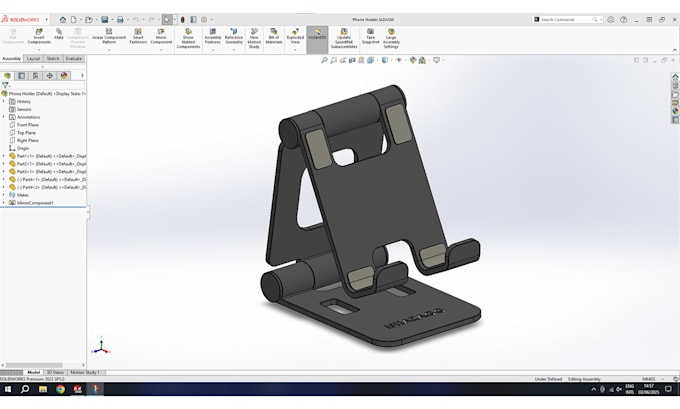Open dropdown under Linear Component Pattern
Viewport: 680px width, 409px height.
tap(109, 49)
